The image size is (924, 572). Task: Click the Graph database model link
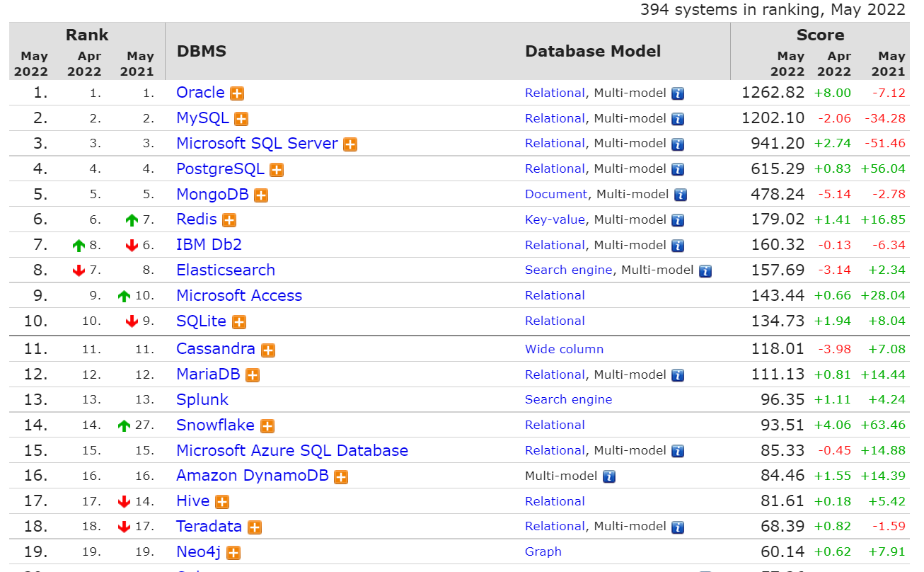pos(543,552)
